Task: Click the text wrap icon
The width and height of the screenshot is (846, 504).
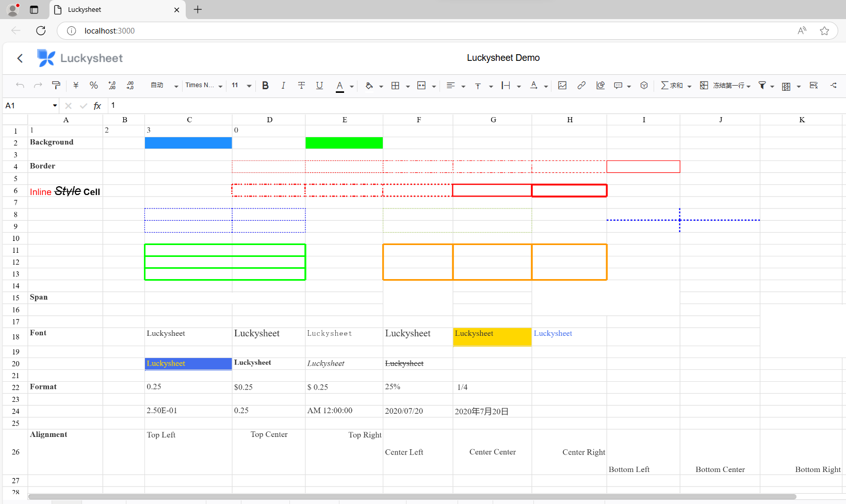Action: coord(506,86)
